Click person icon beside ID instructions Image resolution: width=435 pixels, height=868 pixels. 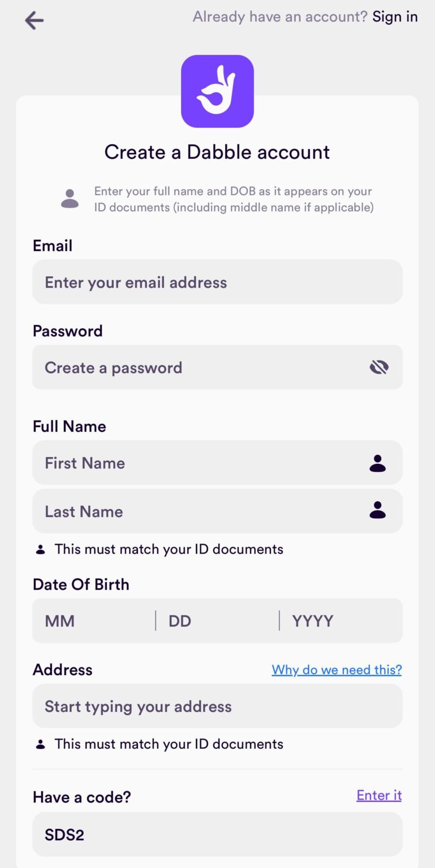coord(70,199)
